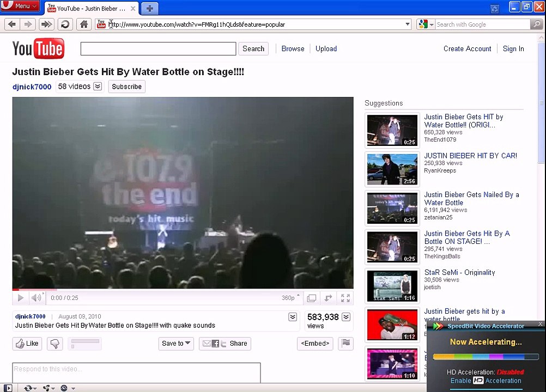Click the Create Account link
The image size is (546, 392).
click(468, 48)
